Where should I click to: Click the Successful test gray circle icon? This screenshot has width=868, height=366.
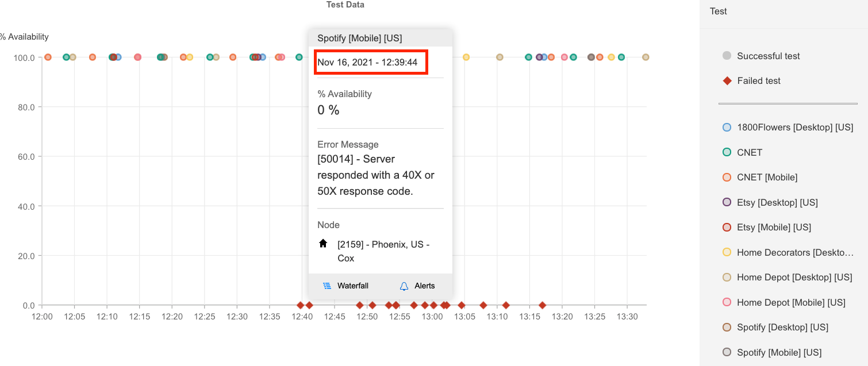(727, 56)
